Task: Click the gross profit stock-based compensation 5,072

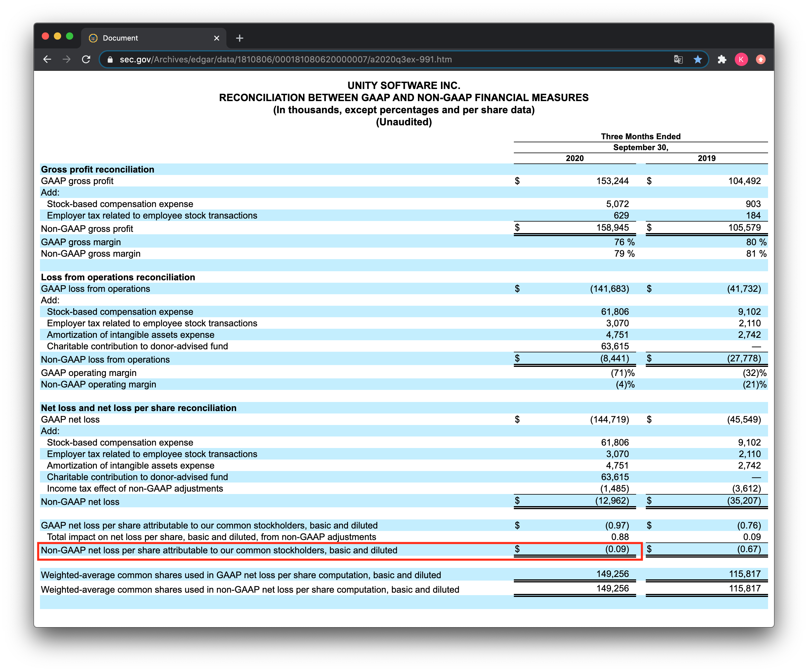Action: pos(617,204)
